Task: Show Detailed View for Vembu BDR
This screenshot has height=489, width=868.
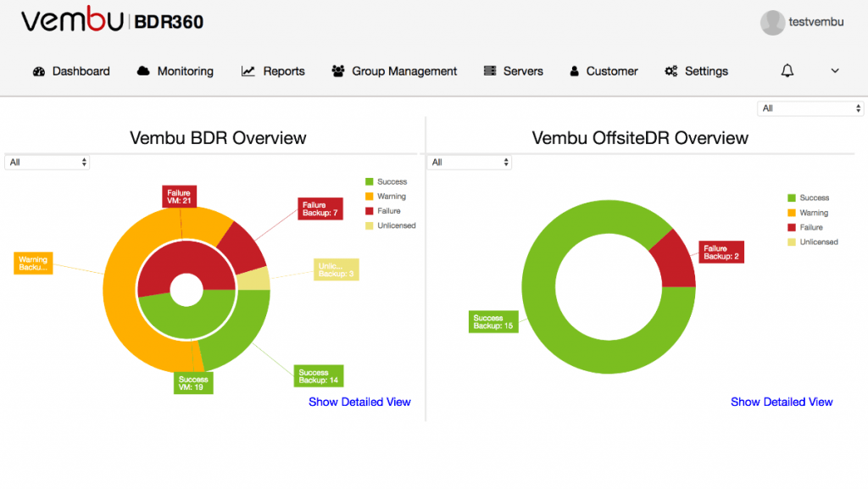Action: click(x=359, y=402)
